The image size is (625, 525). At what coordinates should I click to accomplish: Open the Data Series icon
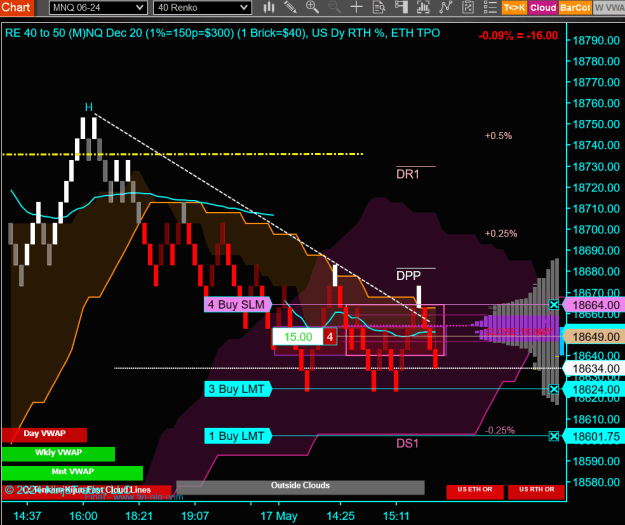click(423, 7)
